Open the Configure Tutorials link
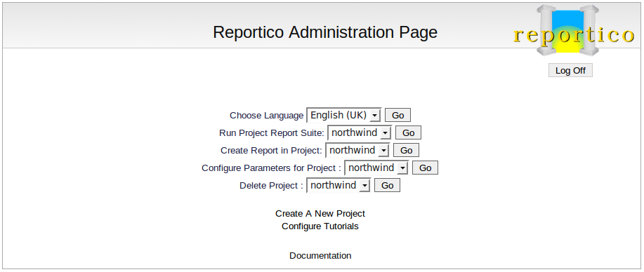The width and height of the screenshot is (644, 272). [x=320, y=226]
